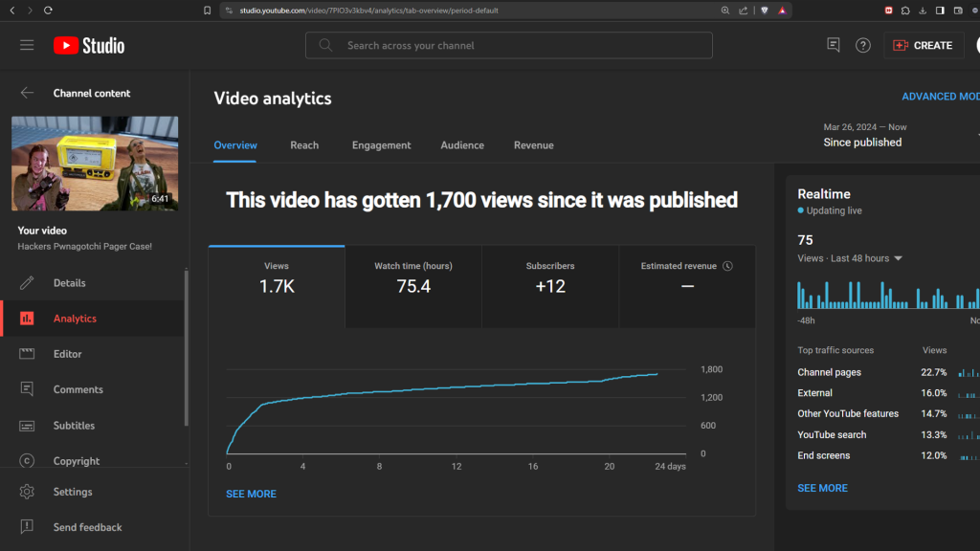Switch to the Engagement tab
Screen dimensions: 980x551
381,145
